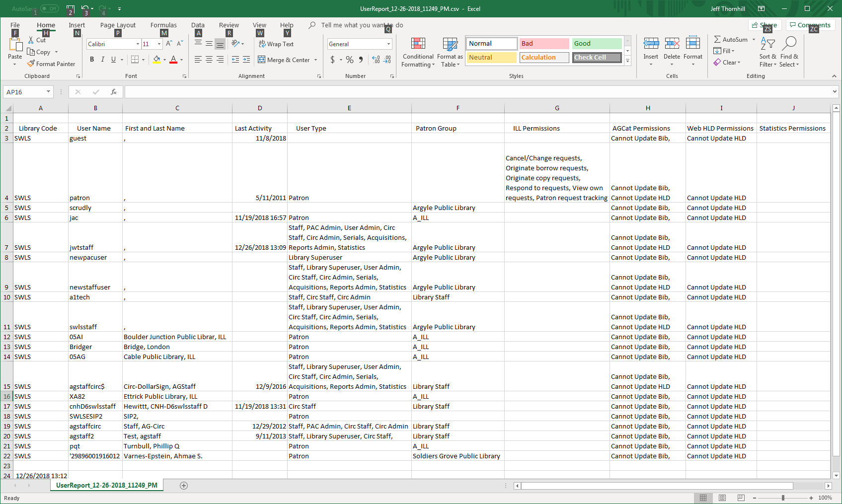Click the Format Painter brush
The image size is (842, 504).
(31, 64)
